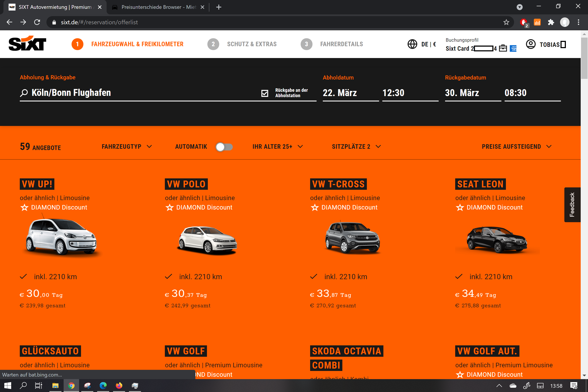
Task: Show hidden system tray icons
Action: click(499, 386)
